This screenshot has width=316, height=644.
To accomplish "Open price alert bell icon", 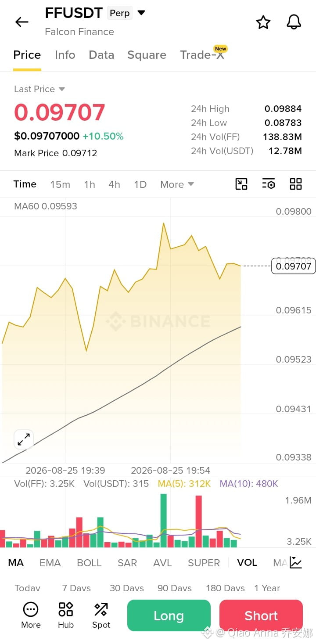I will (294, 22).
